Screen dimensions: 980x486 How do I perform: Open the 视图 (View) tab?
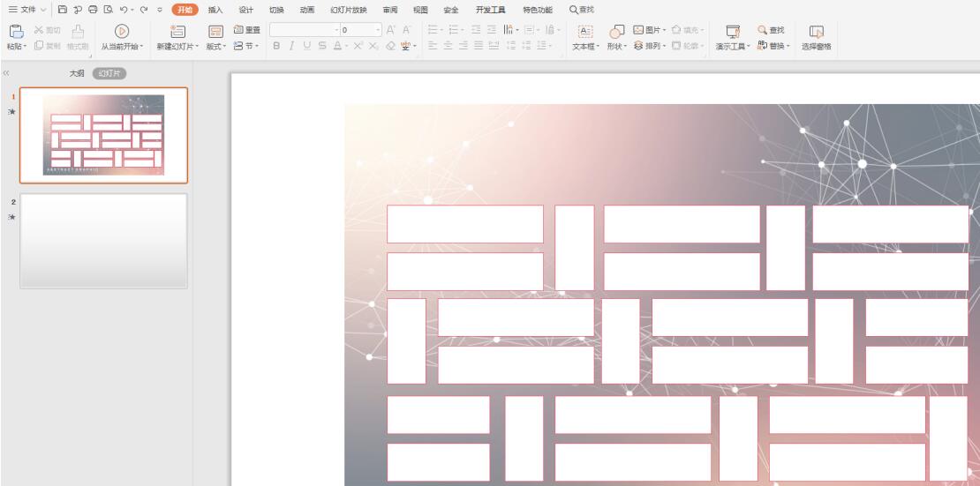point(420,10)
